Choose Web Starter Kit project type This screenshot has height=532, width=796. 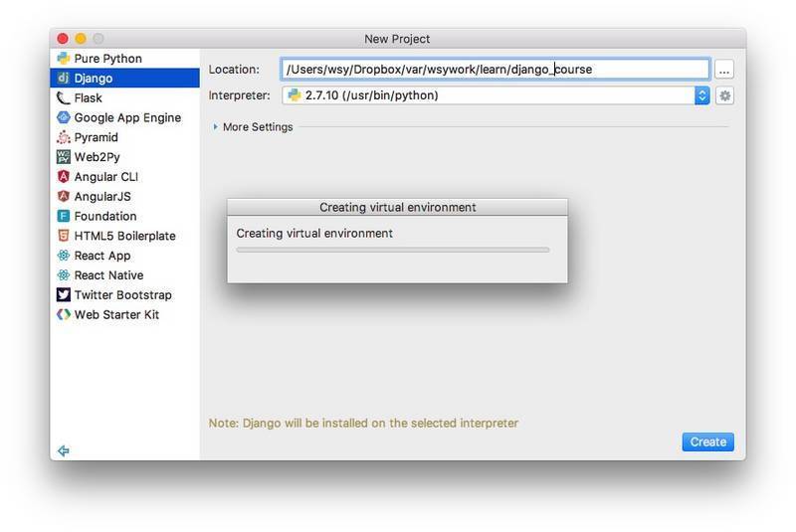click(x=125, y=314)
